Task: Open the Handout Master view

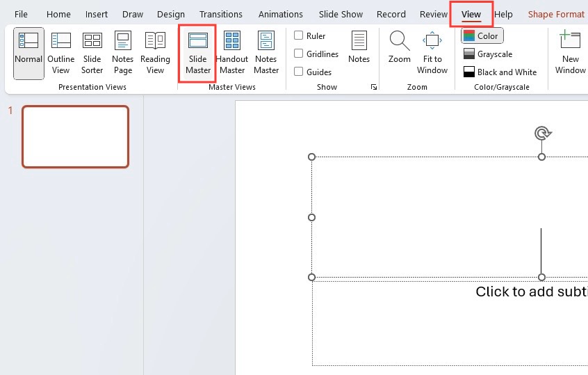Action: [x=231, y=54]
